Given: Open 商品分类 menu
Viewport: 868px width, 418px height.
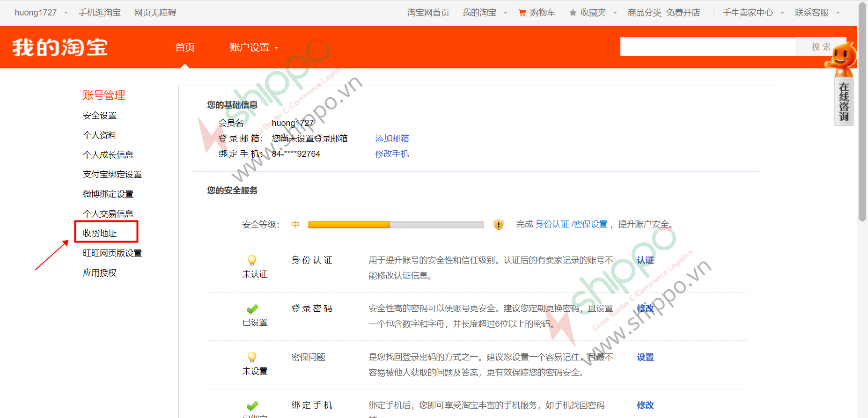Looking at the screenshot, I should click(x=644, y=13).
